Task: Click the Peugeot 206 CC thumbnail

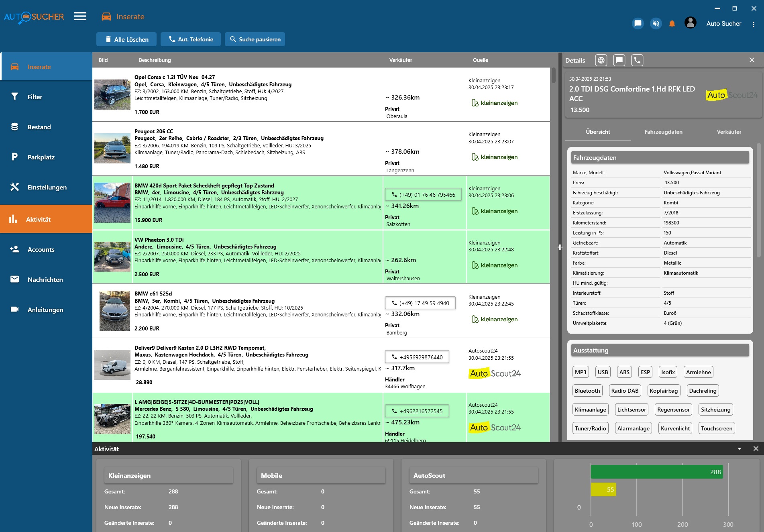Action: tap(112, 149)
